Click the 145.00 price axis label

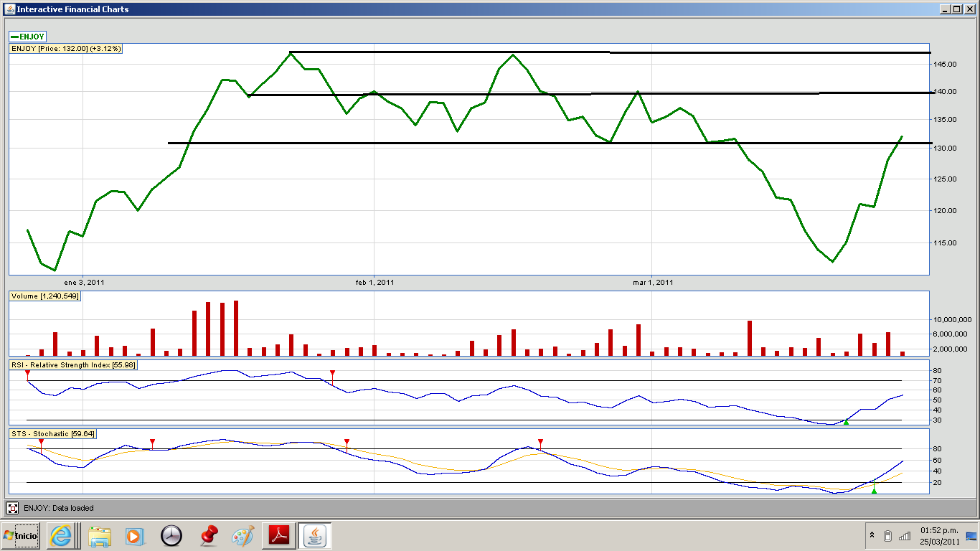945,65
